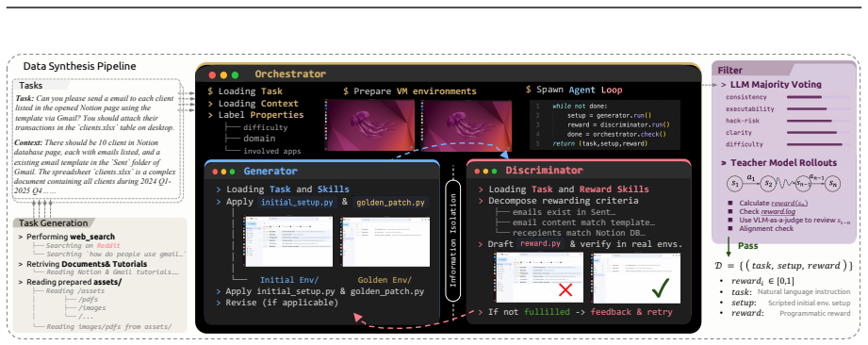Click the executability score bar
The width and height of the screenshot is (868, 345).
[x=818, y=108]
